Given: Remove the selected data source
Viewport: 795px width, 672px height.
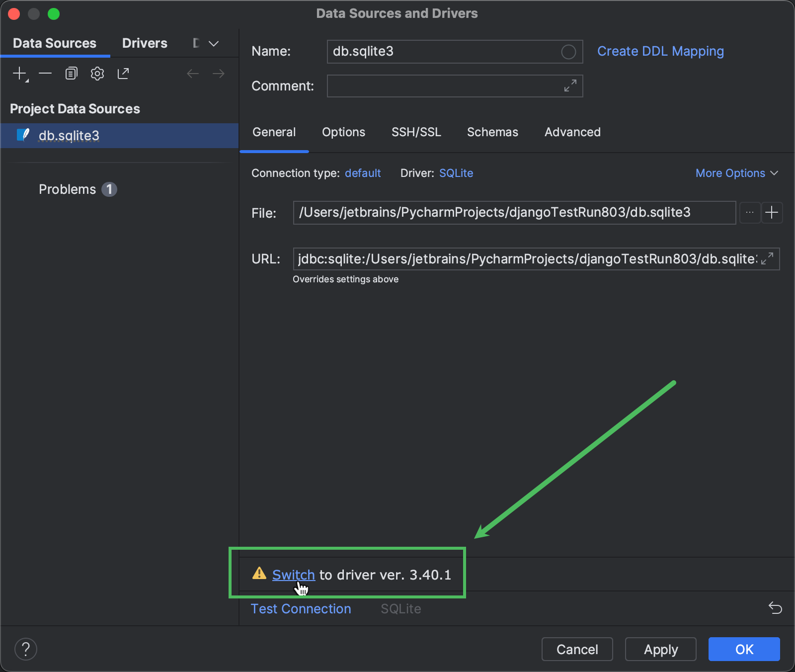Looking at the screenshot, I should pyautogui.click(x=45, y=73).
